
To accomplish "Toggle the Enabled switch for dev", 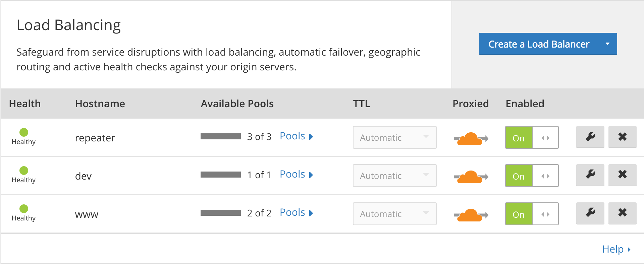I will coord(532,176).
